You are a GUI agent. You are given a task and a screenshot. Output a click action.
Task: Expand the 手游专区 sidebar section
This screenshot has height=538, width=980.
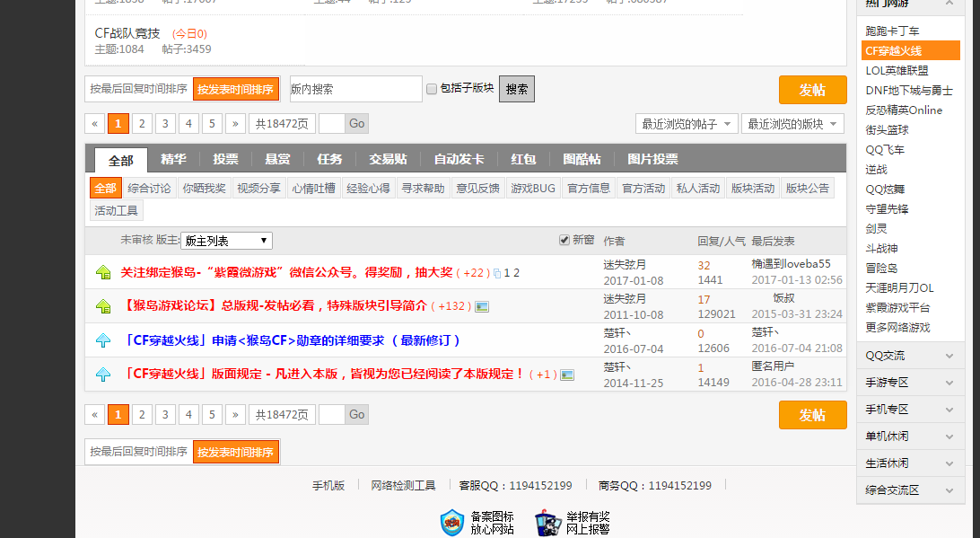910,383
